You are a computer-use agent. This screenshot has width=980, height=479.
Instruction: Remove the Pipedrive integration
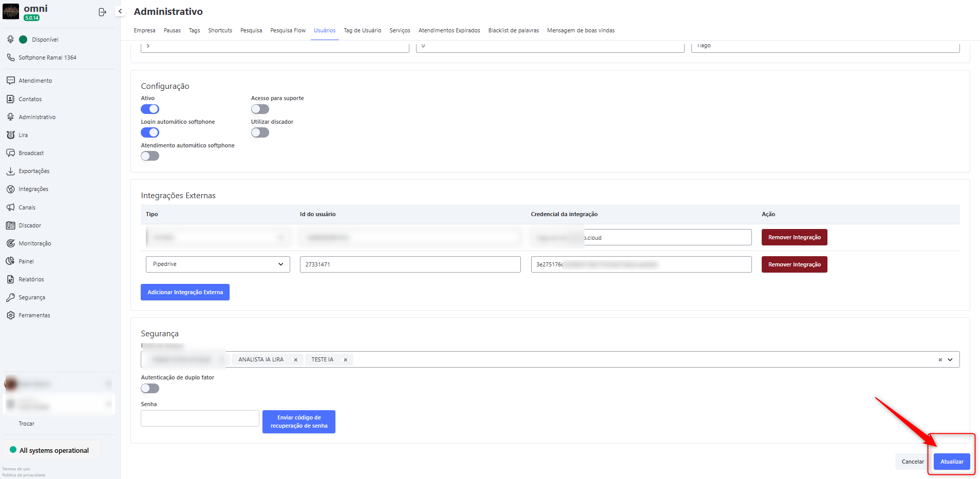[x=794, y=264]
